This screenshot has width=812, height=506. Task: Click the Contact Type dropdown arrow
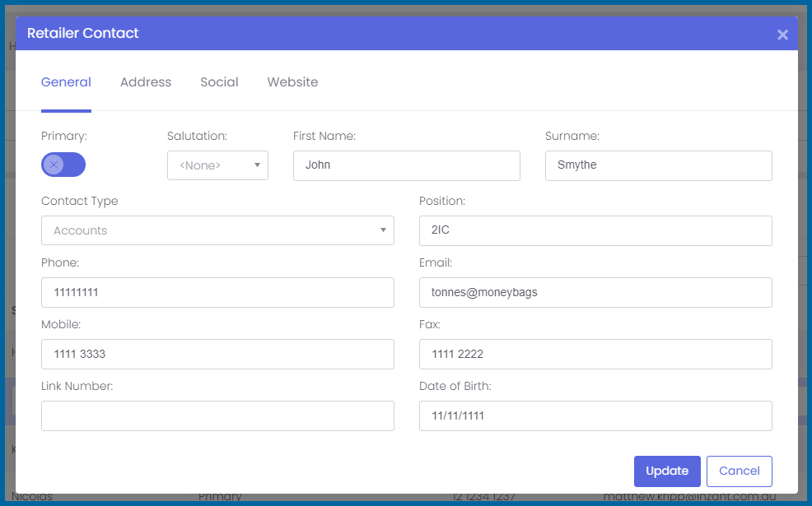[x=383, y=230]
